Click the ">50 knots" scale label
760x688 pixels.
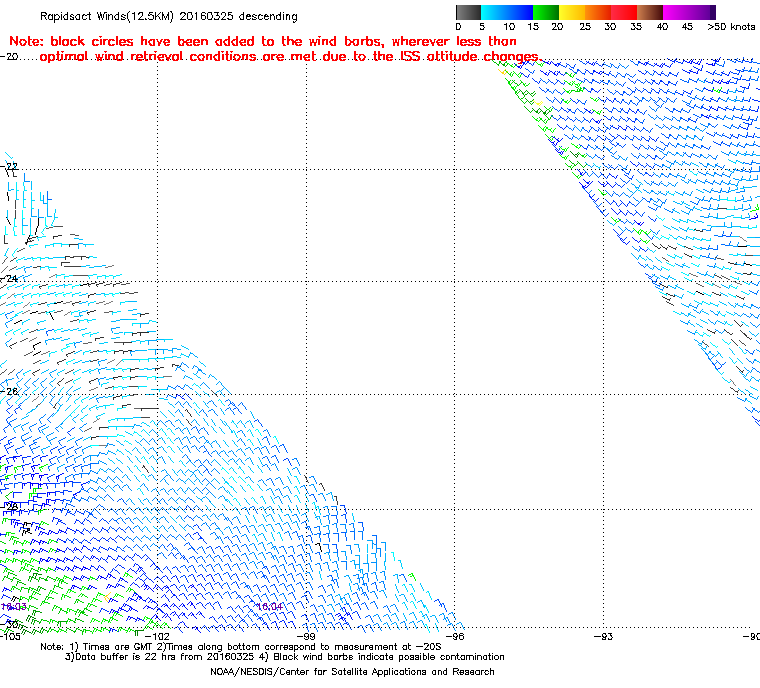click(x=731, y=27)
